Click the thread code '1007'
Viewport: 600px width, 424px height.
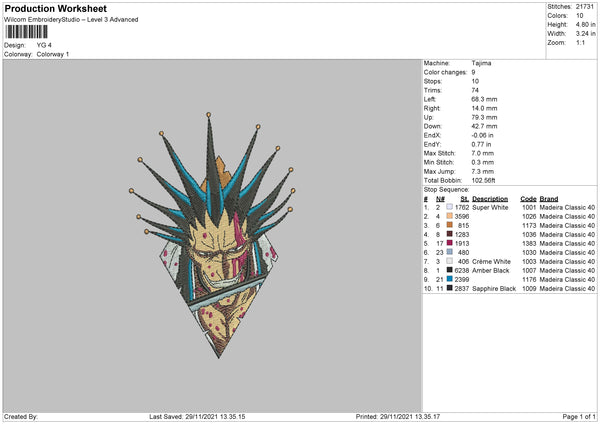coord(529,271)
